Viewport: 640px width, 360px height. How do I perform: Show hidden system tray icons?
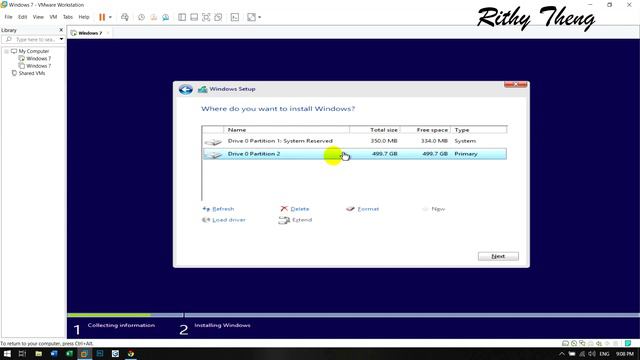pyautogui.click(x=562, y=354)
